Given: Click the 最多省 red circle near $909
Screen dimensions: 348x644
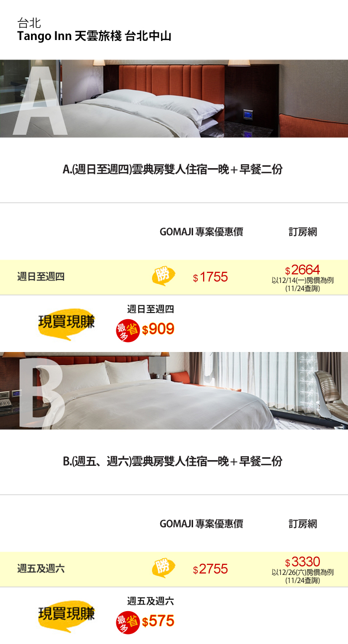Looking at the screenshot, I should [x=128, y=331].
